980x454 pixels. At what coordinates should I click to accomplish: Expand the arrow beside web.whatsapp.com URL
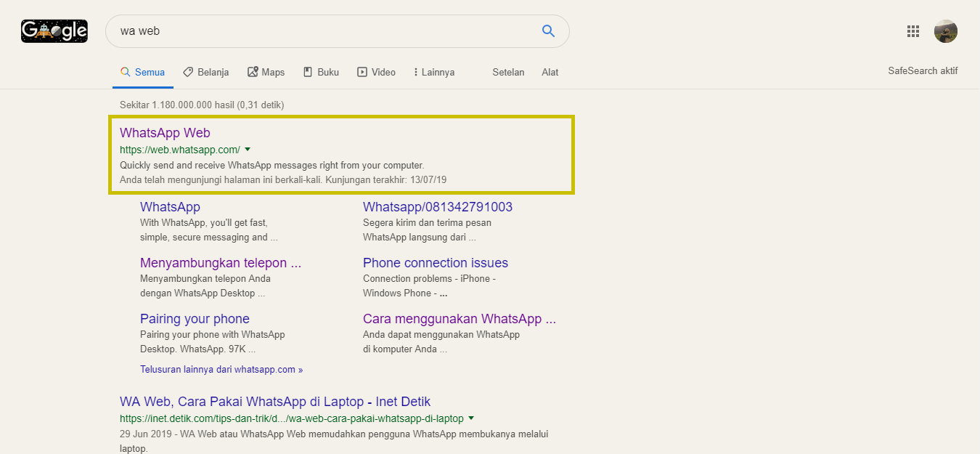(248, 150)
